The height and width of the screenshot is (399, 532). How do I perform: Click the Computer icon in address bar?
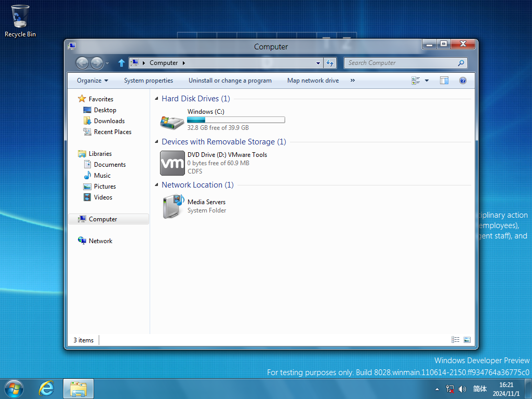[x=135, y=63]
